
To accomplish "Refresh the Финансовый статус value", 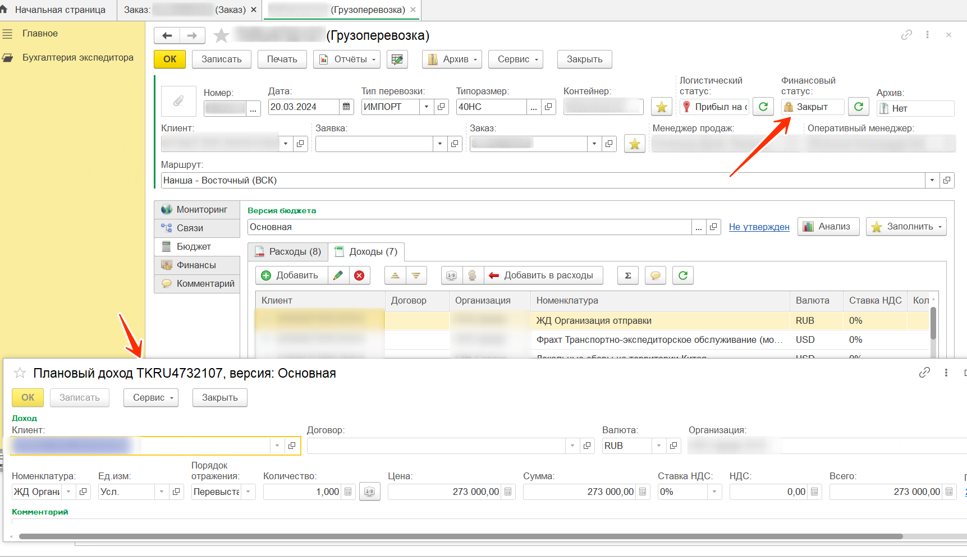I will pos(859,106).
